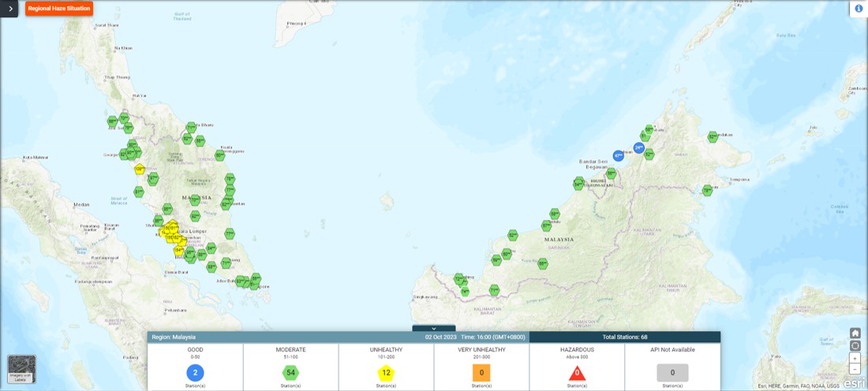The image size is (868, 391).
Task: Zoom in on the map
Action: [x=855, y=358]
